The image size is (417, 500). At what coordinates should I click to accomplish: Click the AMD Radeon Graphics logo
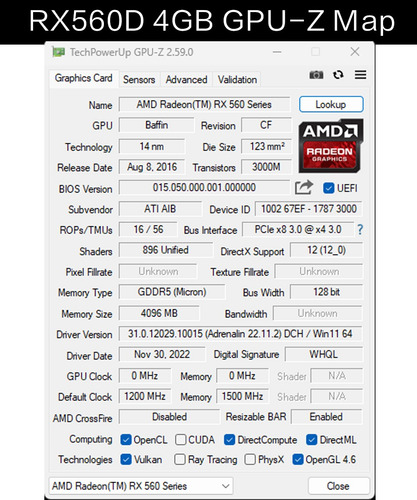(x=330, y=145)
